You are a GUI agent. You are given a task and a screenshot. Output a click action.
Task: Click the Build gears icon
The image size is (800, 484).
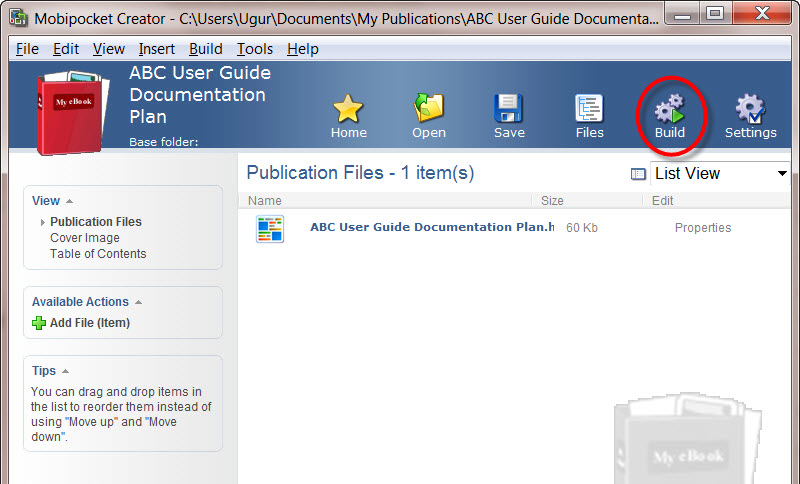tap(669, 108)
